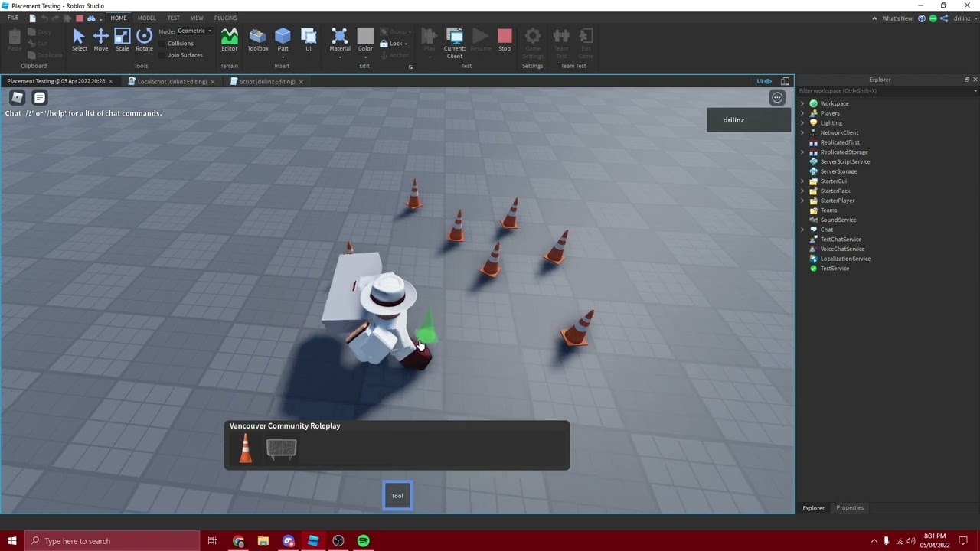Toggle the Join Surfaces checkbox
This screenshot has height=551, width=980.
pyautogui.click(x=163, y=55)
